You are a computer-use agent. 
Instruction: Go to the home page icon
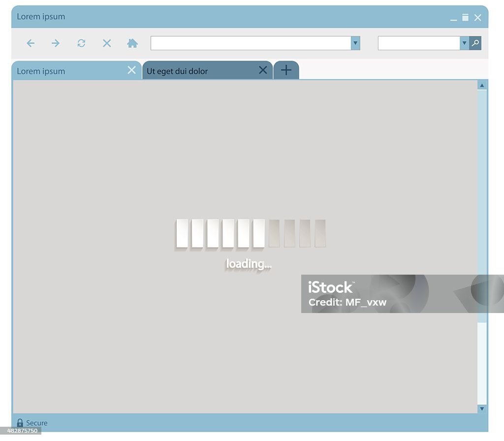pyautogui.click(x=132, y=43)
